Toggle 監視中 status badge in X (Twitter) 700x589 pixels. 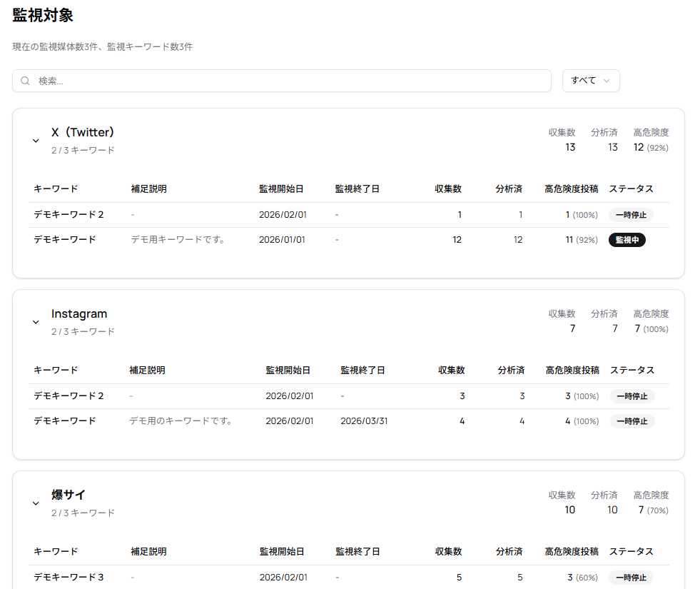(627, 240)
